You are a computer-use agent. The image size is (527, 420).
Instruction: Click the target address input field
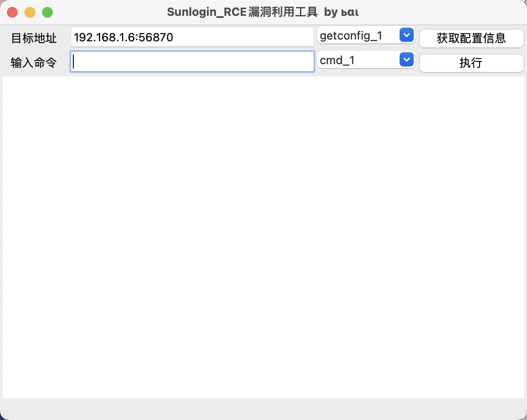coord(192,37)
